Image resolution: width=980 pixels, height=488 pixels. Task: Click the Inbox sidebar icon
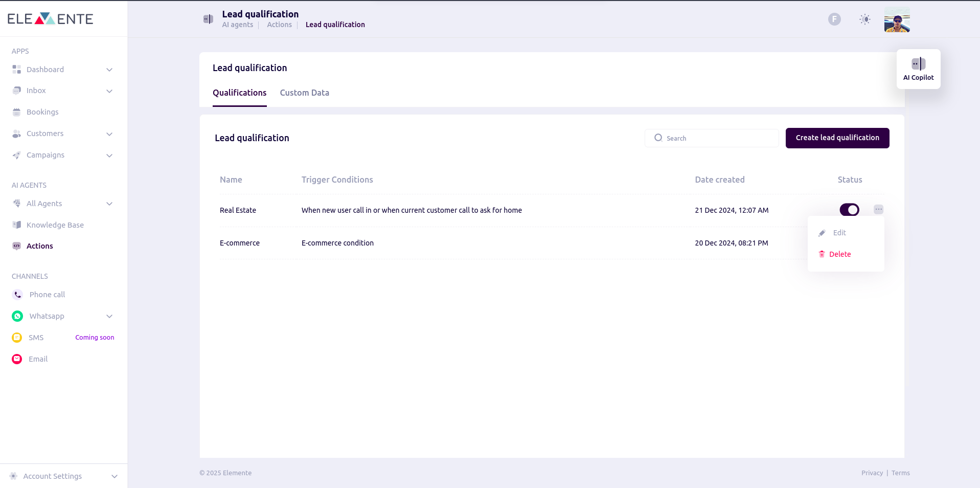(17, 91)
